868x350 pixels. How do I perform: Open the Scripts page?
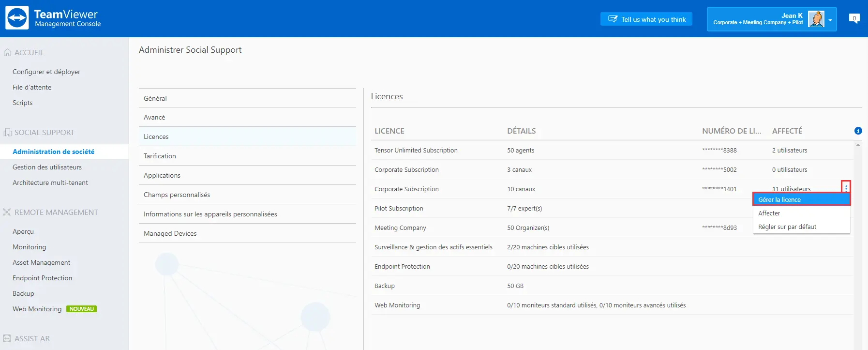click(23, 103)
